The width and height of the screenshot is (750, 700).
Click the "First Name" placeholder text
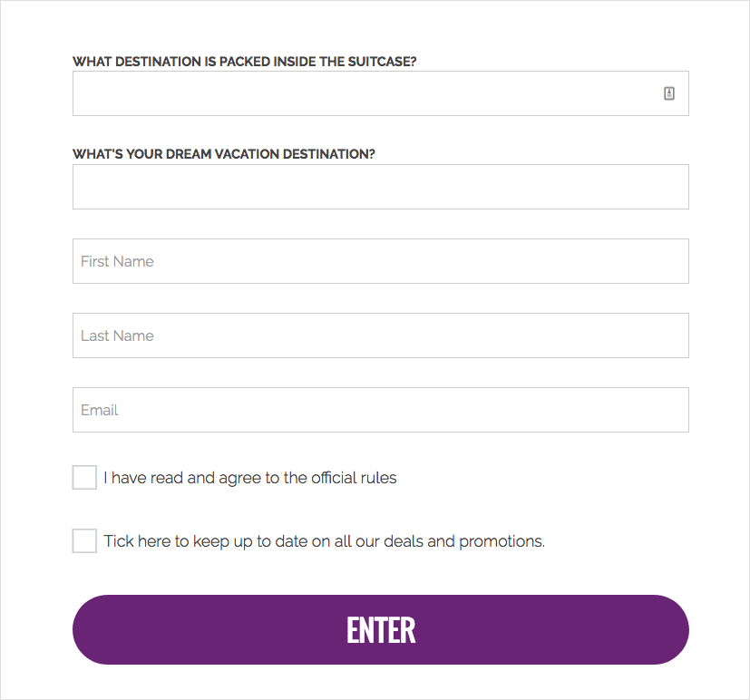[x=117, y=261]
